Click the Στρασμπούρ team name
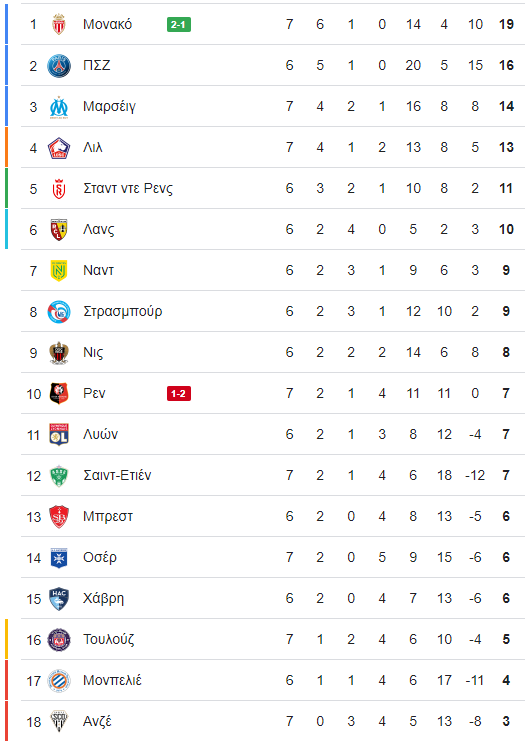Image resolution: width=525 pixels, height=743 pixels. tap(122, 311)
